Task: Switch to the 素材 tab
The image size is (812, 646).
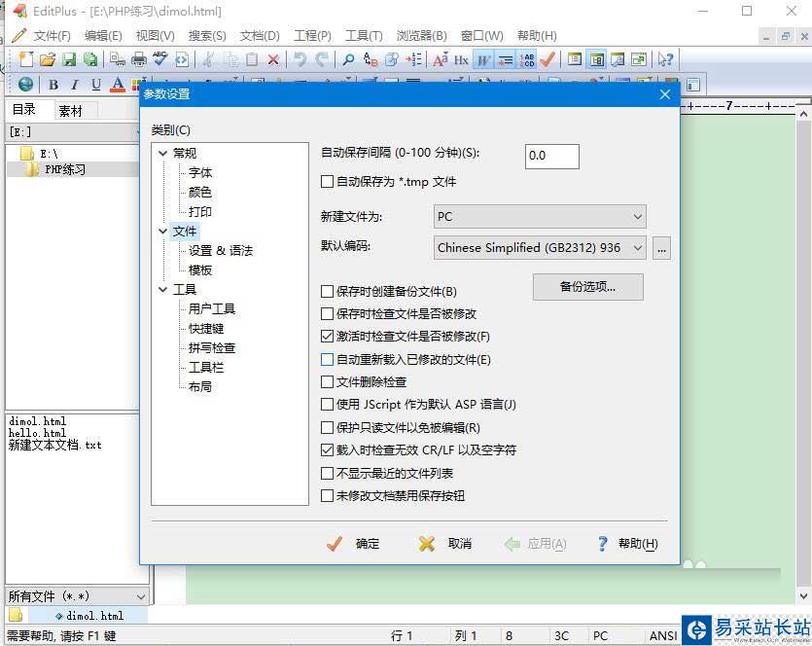Action: tap(71, 111)
